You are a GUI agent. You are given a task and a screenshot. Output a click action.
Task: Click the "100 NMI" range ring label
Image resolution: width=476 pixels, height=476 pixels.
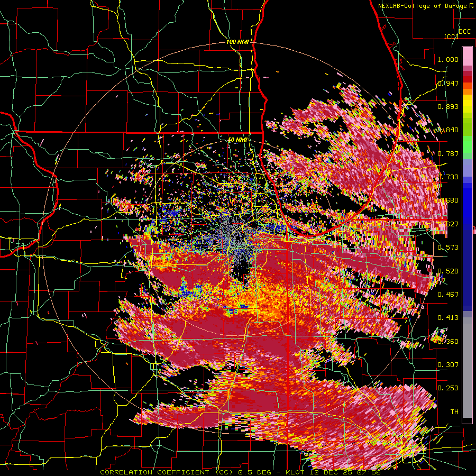click(x=237, y=42)
